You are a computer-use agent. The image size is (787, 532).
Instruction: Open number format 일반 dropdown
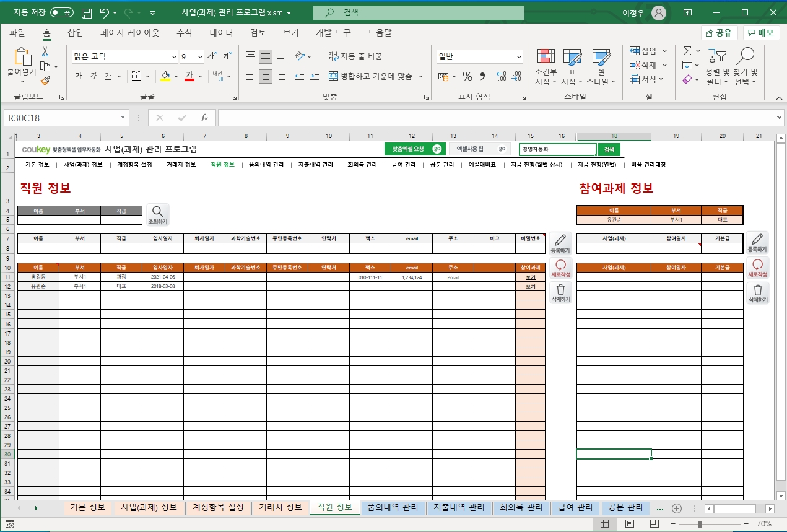click(519, 56)
